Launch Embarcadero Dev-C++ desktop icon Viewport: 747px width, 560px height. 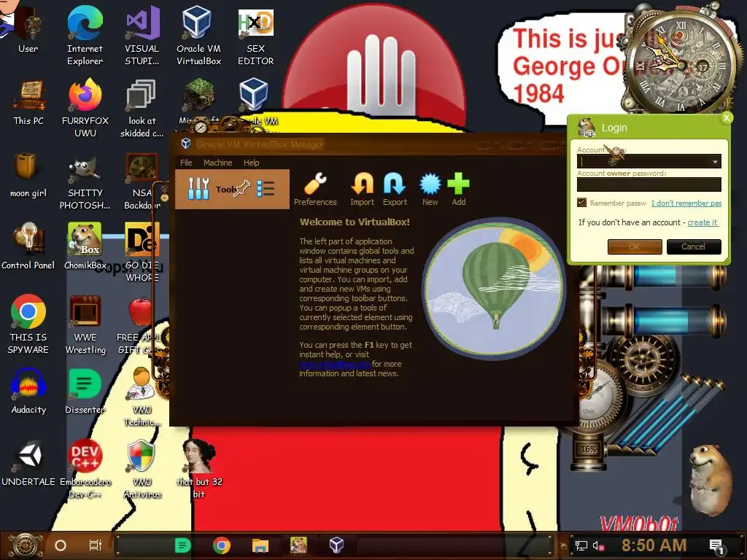(85, 470)
